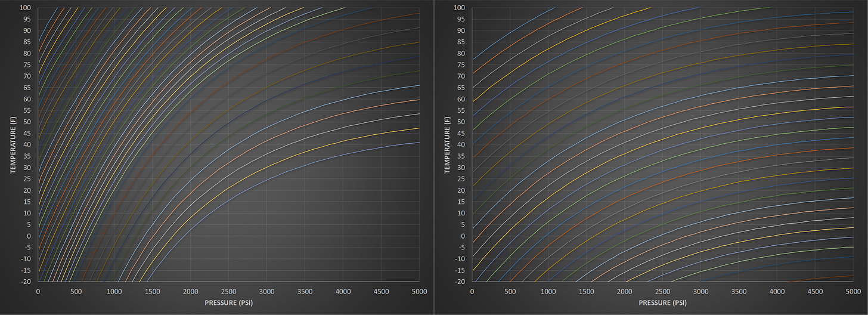The height and width of the screenshot is (315, 868).
Task: Select the 4000 pressure label on right chart
Action: [777, 292]
